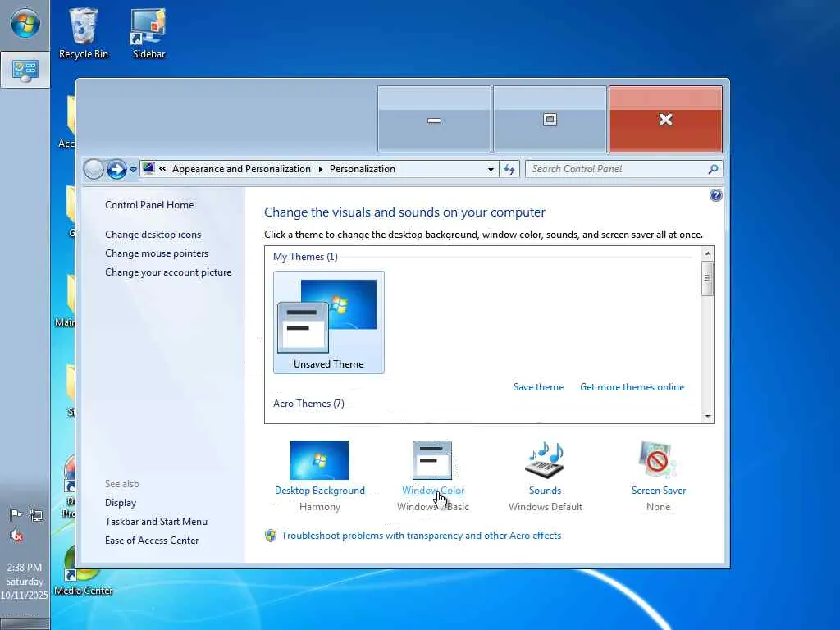The width and height of the screenshot is (840, 630).
Task: Select the Control Panel taskbar button
Action: click(x=25, y=70)
